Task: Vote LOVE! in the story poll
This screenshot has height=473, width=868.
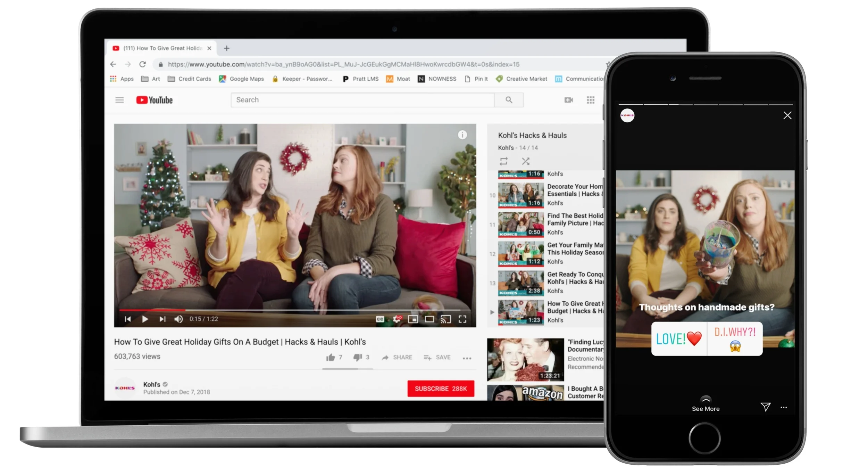Action: coord(678,339)
